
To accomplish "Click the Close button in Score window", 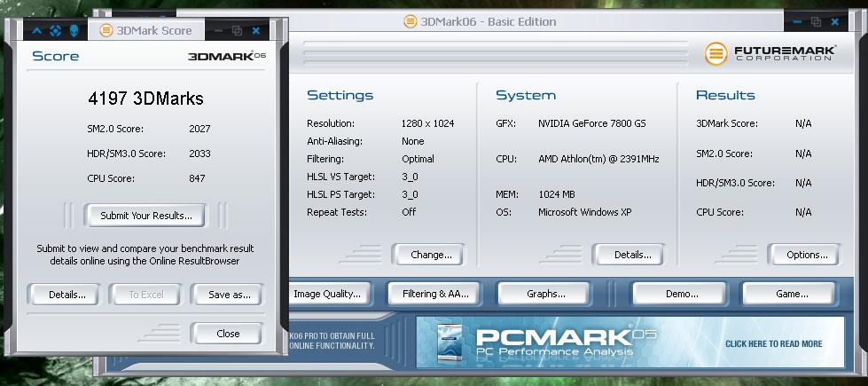I will pos(228,334).
